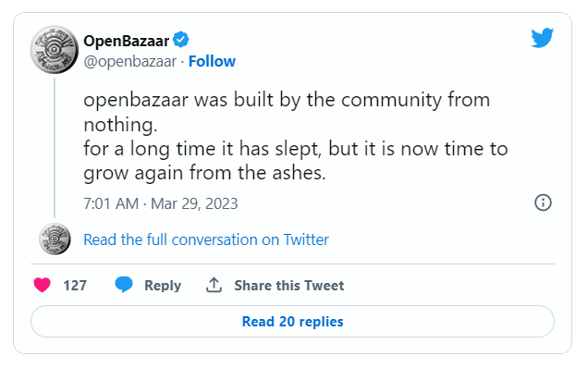Click the vertical thread line under avatar
588x368 pixels.
[55, 148]
